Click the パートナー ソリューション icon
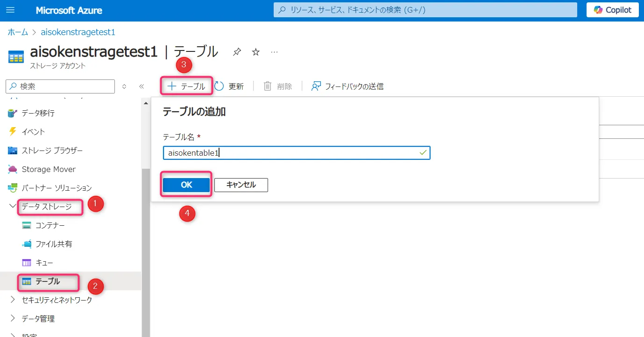Image resolution: width=644 pixels, height=337 pixels. click(13, 188)
